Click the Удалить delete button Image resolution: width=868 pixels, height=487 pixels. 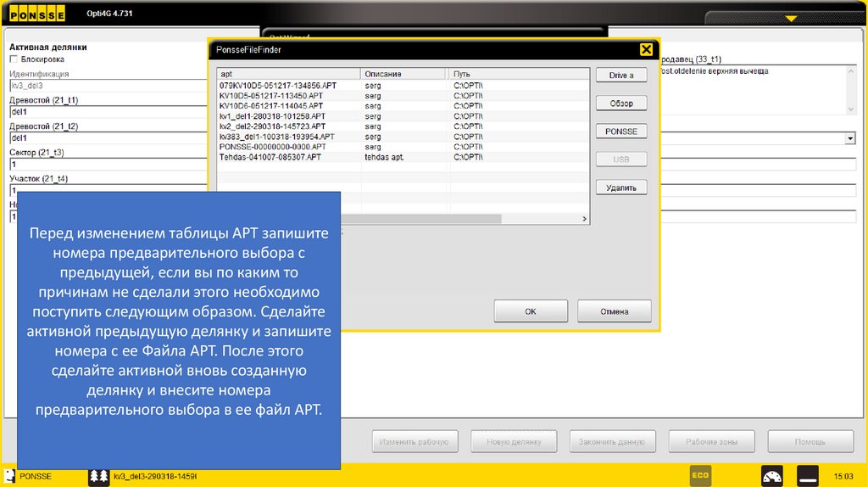621,188
